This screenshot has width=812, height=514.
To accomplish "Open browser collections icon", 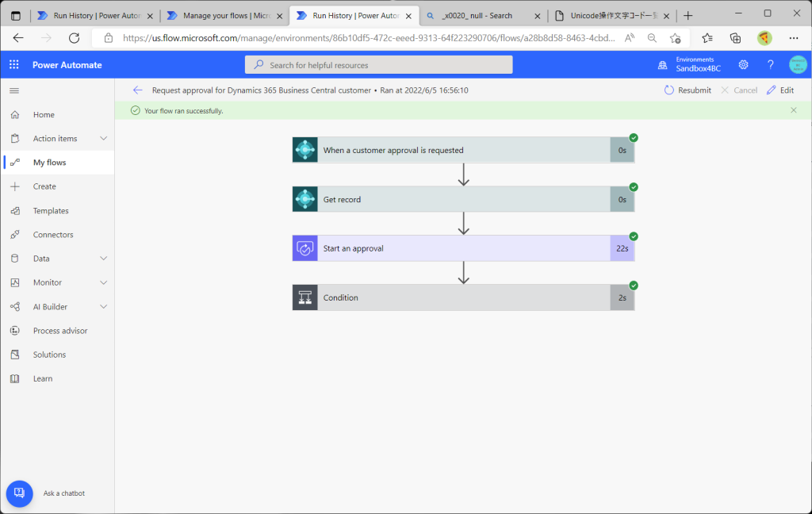I will tap(735, 38).
